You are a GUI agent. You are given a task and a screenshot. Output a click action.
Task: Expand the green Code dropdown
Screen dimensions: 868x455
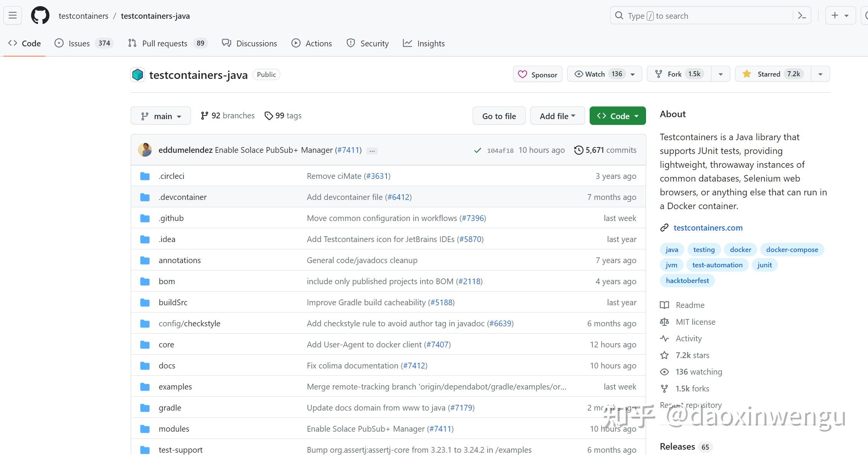[x=617, y=116]
